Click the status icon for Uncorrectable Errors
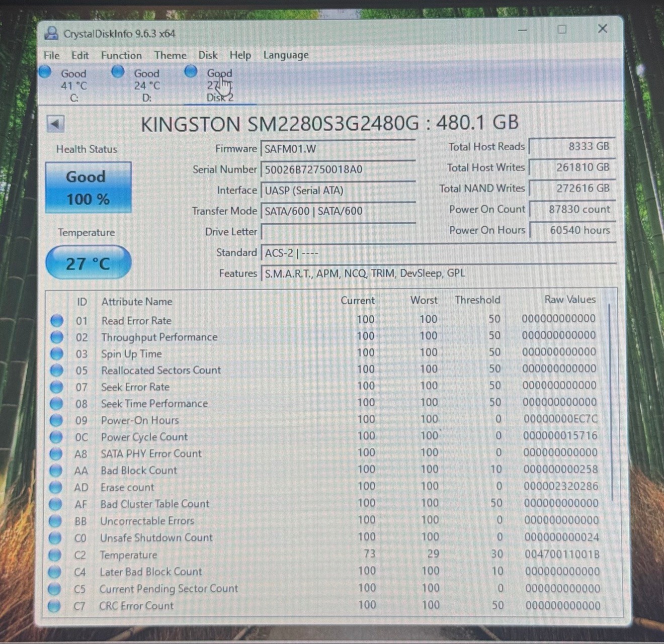The height and width of the screenshot is (644, 664). tap(55, 521)
